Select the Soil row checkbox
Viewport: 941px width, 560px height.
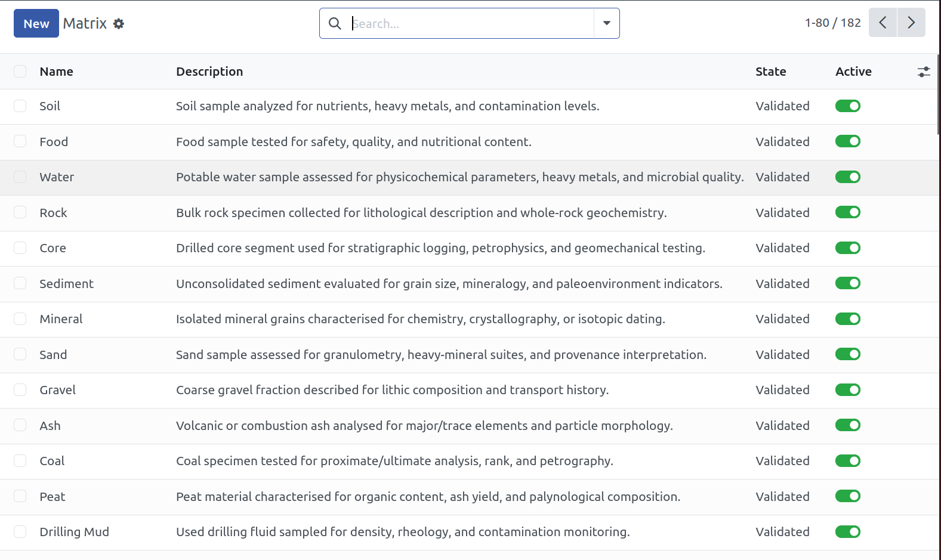(x=20, y=106)
